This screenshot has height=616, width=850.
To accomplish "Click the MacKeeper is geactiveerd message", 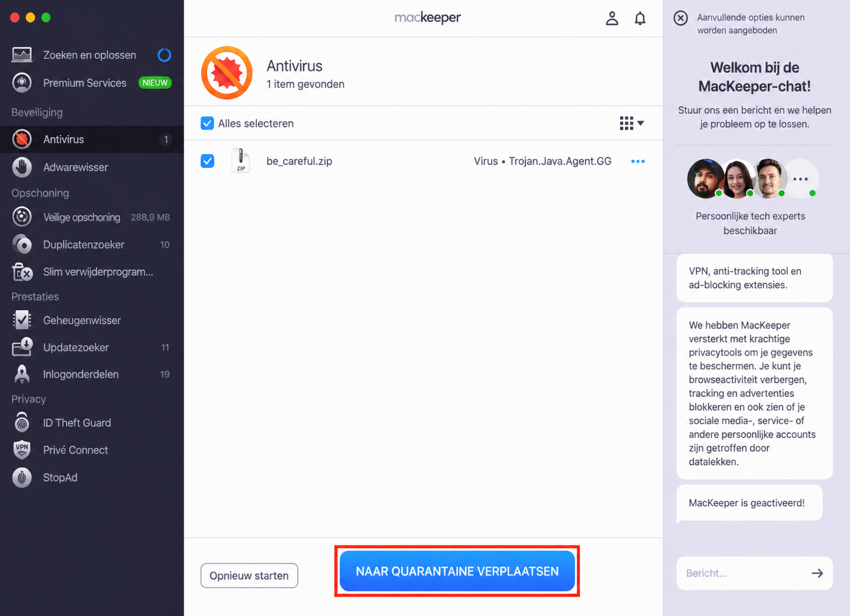I will [x=749, y=503].
